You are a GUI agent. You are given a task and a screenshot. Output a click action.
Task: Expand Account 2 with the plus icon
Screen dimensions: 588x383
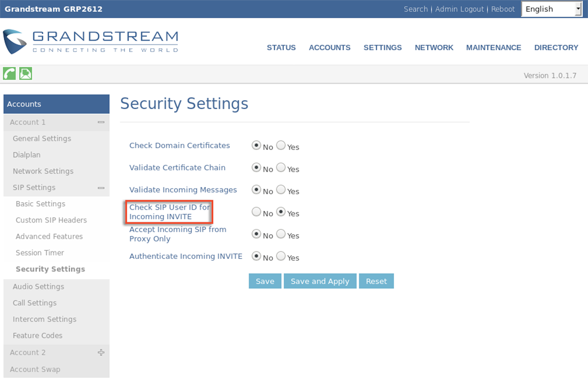pyautogui.click(x=101, y=352)
